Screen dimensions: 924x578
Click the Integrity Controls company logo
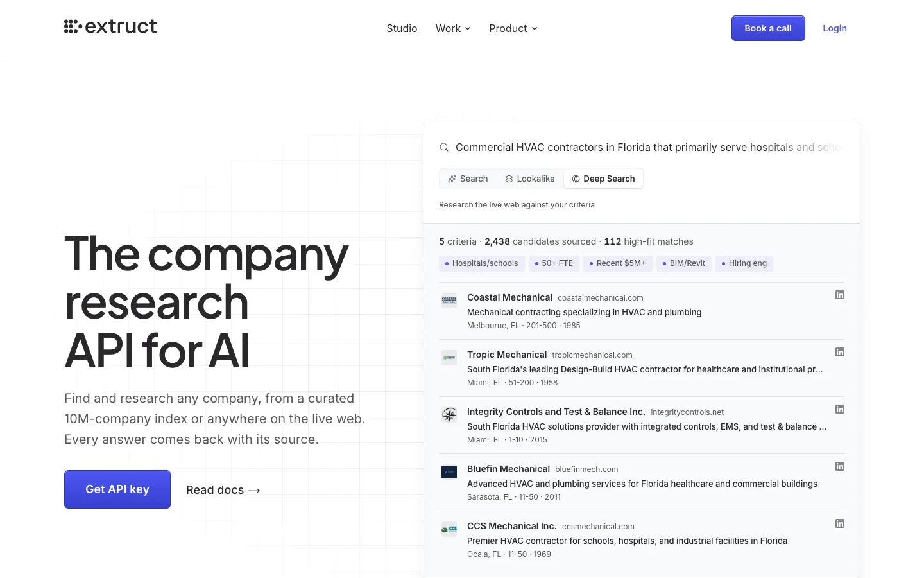coord(449,415)
